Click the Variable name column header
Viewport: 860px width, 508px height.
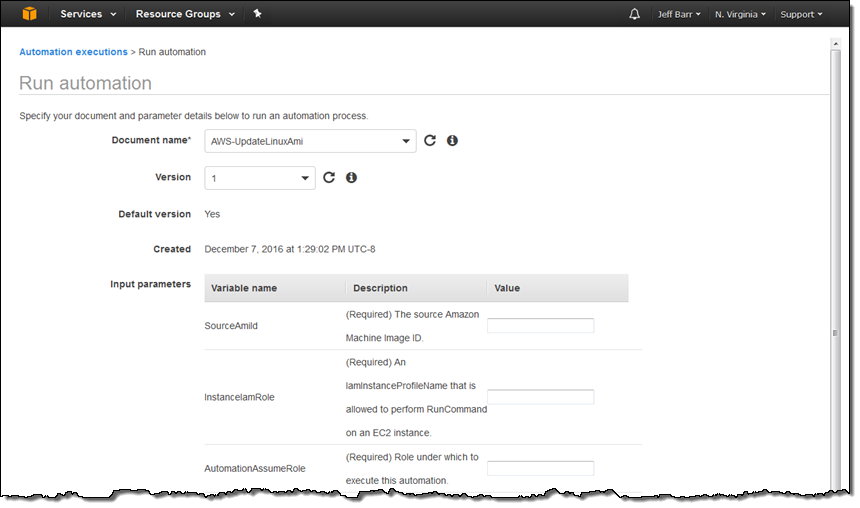(x=243, y=288)
